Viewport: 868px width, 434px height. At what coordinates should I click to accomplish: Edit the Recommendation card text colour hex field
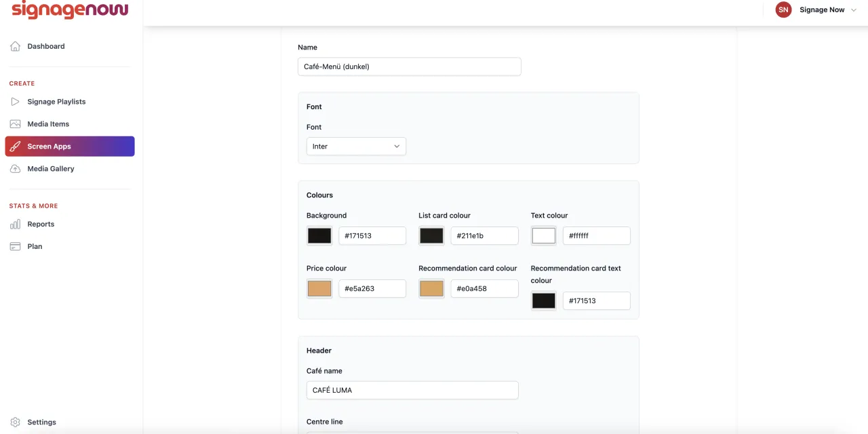click(x=597, y=300)
